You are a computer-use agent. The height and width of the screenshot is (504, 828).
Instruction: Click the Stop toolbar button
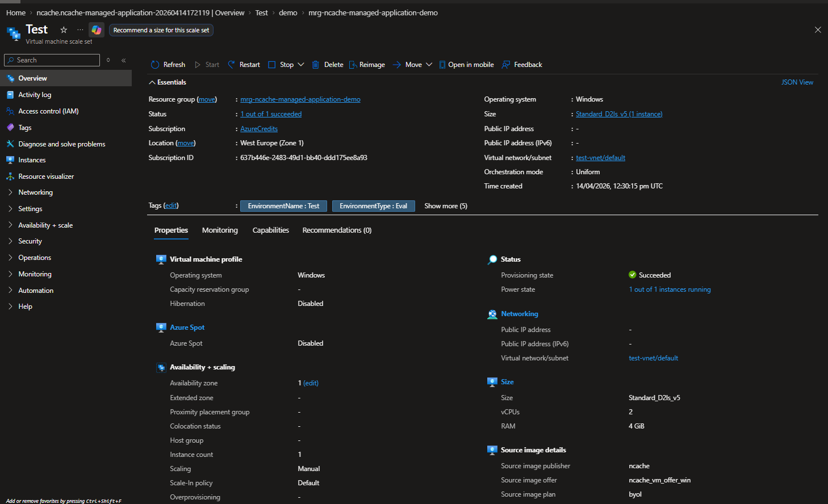(x=281, y=65)
